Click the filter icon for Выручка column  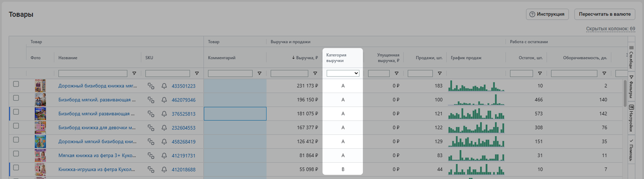coord(315,73)
